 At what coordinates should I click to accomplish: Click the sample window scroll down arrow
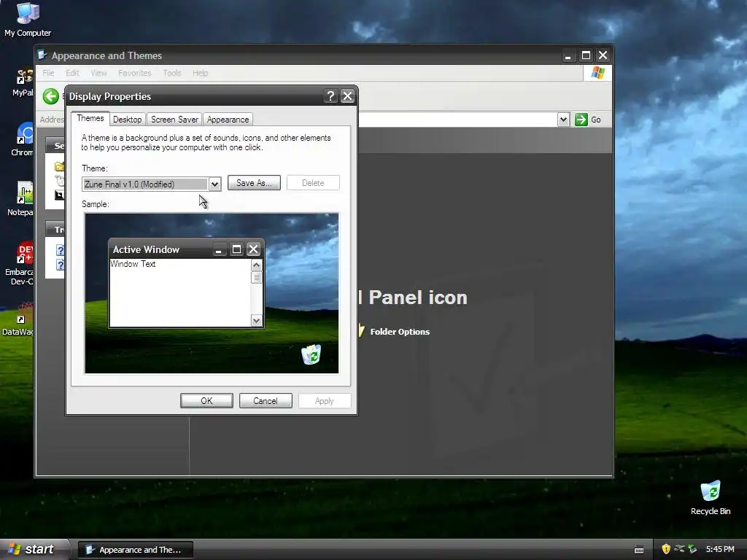point(256,321)
